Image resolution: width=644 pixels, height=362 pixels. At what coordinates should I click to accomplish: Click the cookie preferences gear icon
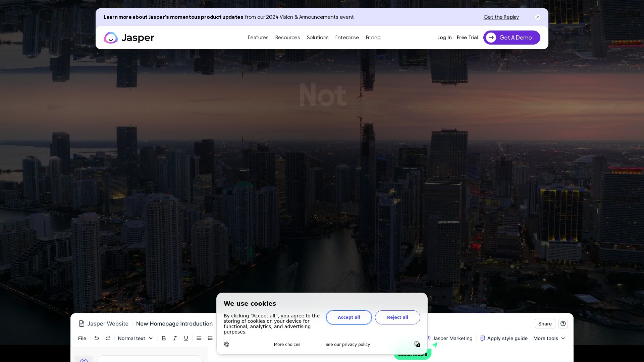pos(226,344)
